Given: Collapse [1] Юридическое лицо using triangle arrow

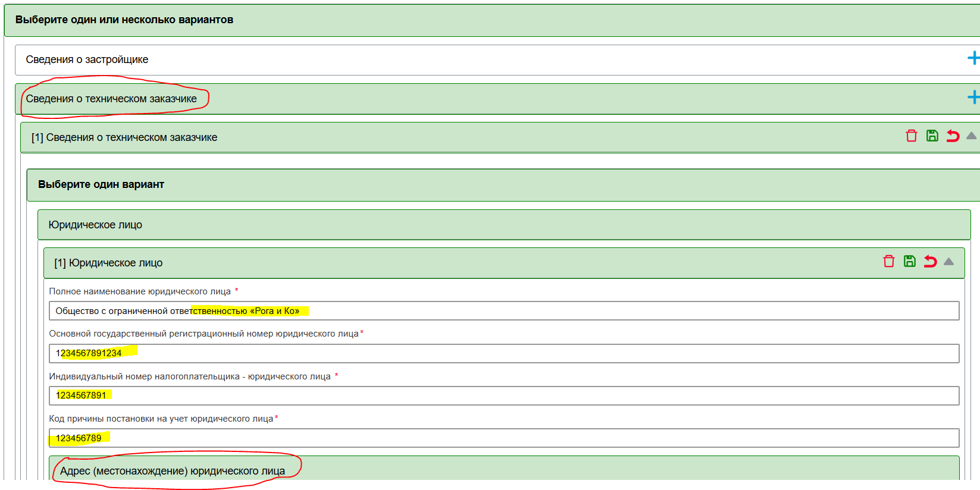Looking at the screenshot, I should point(948,262).
